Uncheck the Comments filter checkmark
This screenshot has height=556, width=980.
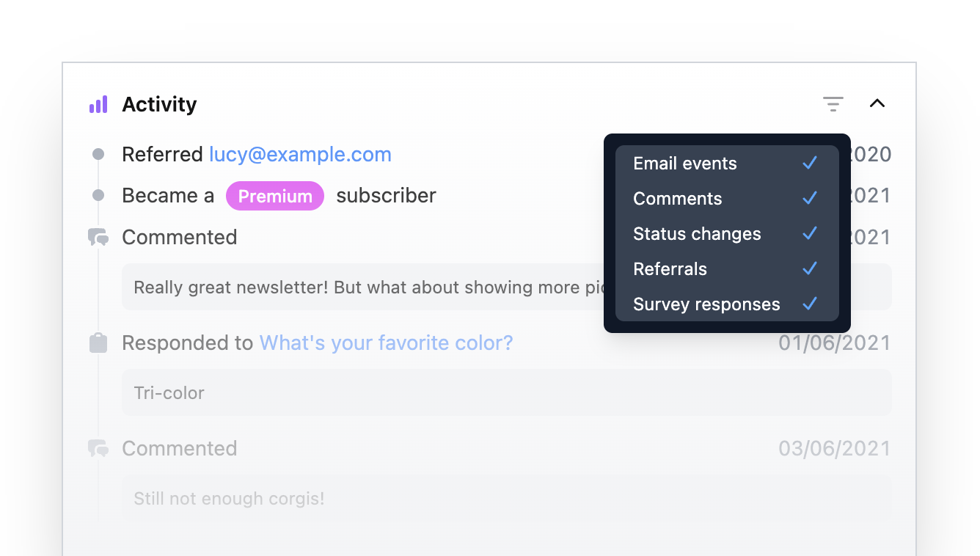pos(810,198)
